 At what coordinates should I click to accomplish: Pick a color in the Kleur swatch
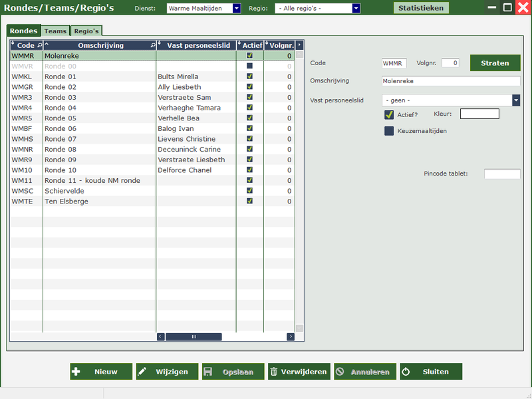tap(479, 114)
